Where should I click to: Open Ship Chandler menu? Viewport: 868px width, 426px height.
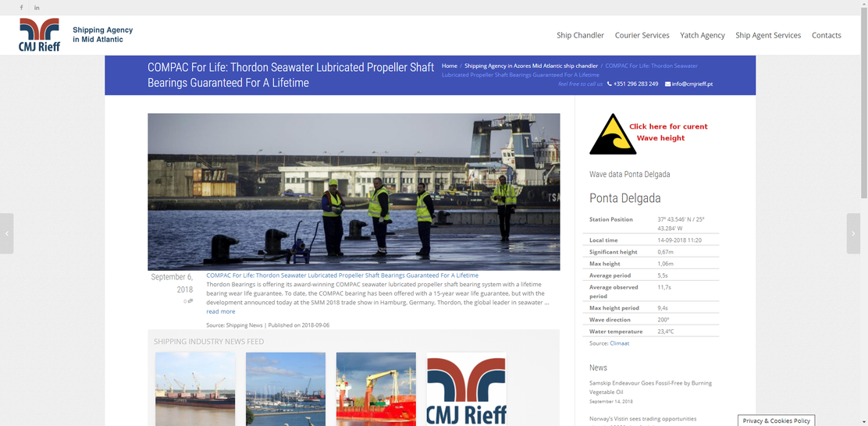tap(580, 35)
